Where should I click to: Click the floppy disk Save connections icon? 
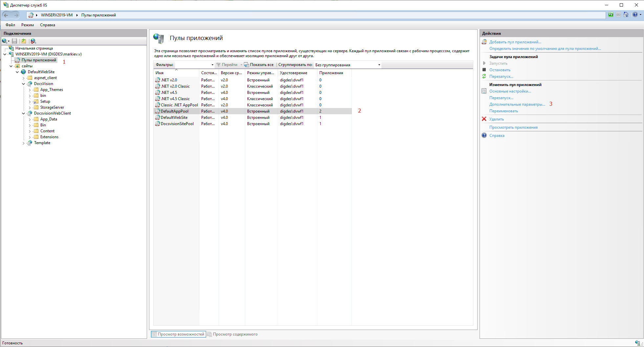14,41
